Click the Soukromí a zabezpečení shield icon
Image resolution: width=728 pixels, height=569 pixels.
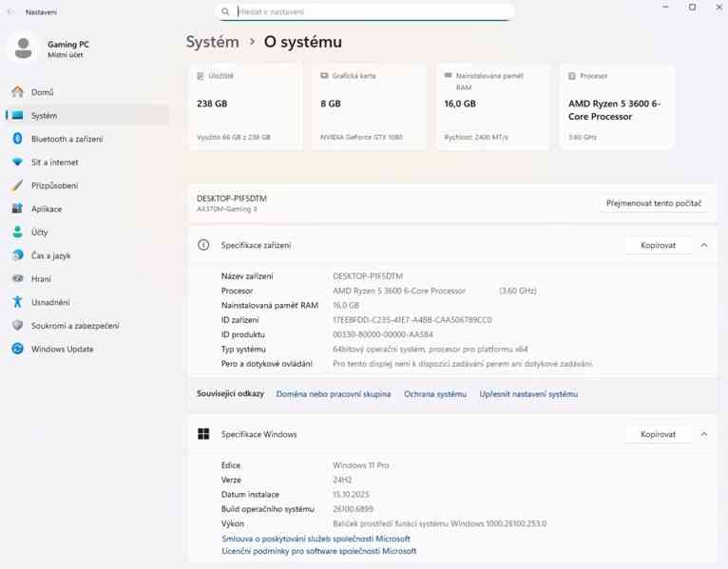click(17, 326)
